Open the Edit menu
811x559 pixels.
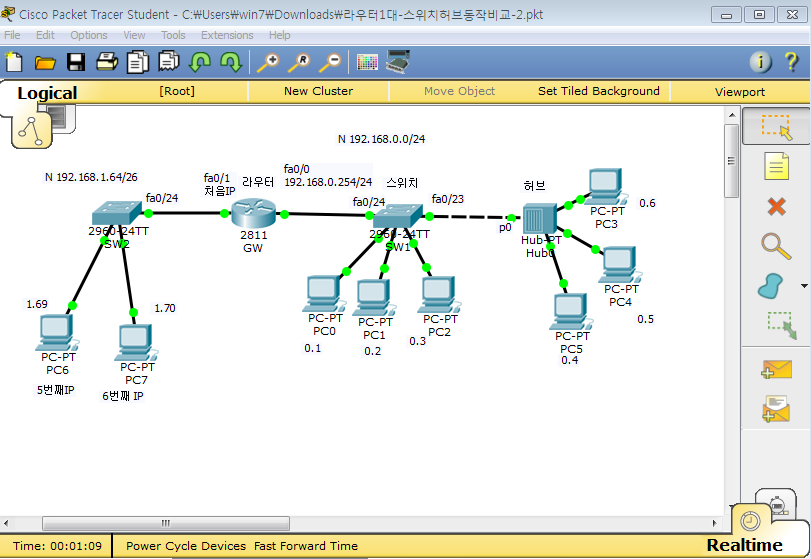45,35
